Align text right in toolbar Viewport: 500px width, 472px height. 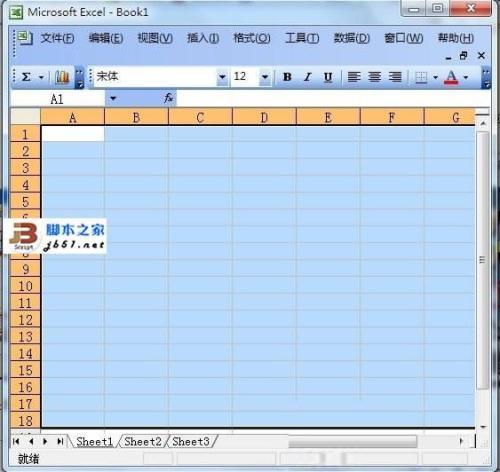pyautogui.click(x=395, y=77)
